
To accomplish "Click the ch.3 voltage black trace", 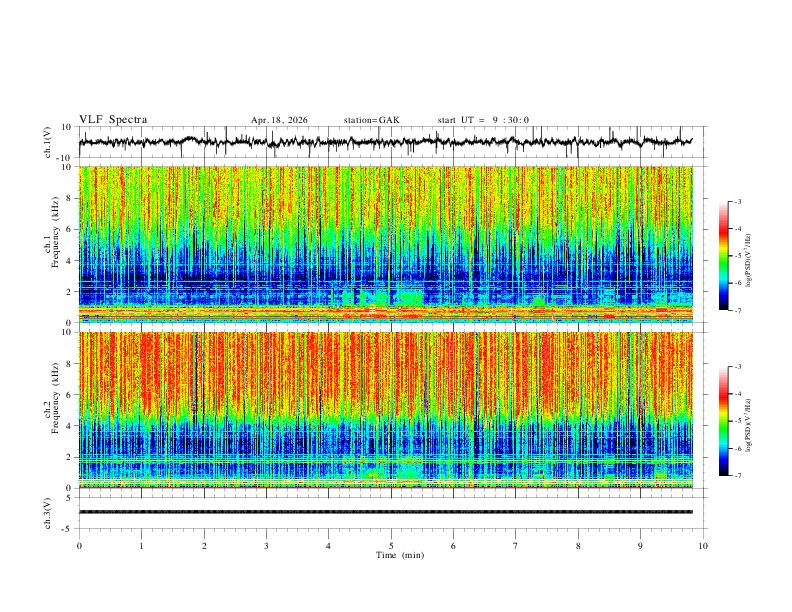I will tap(385, 512).
